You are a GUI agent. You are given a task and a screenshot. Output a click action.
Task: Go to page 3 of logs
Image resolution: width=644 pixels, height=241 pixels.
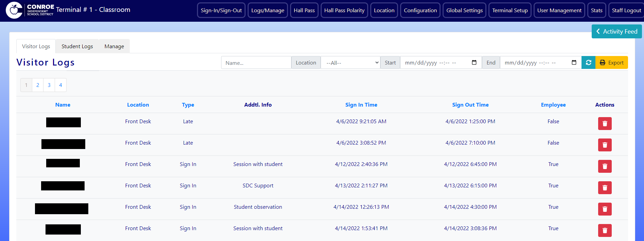tap(49, 85)
